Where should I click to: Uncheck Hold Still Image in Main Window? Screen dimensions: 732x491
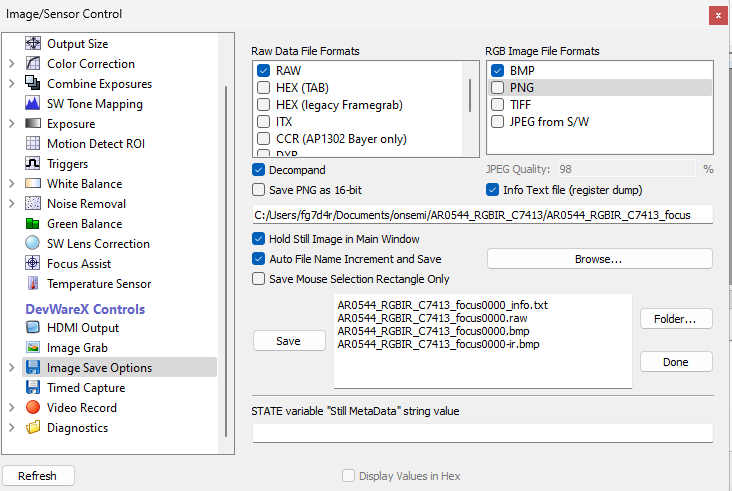point(259,239)
